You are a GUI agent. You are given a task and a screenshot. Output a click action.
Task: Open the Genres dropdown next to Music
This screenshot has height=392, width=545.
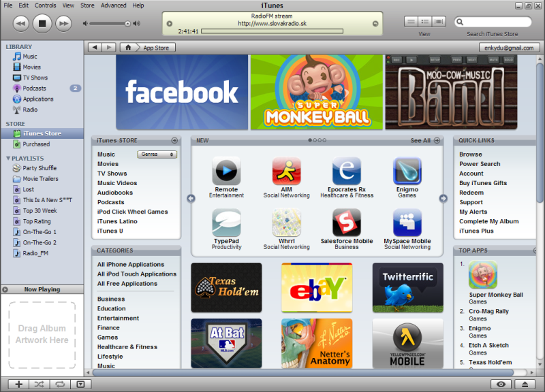click(156, 154)
